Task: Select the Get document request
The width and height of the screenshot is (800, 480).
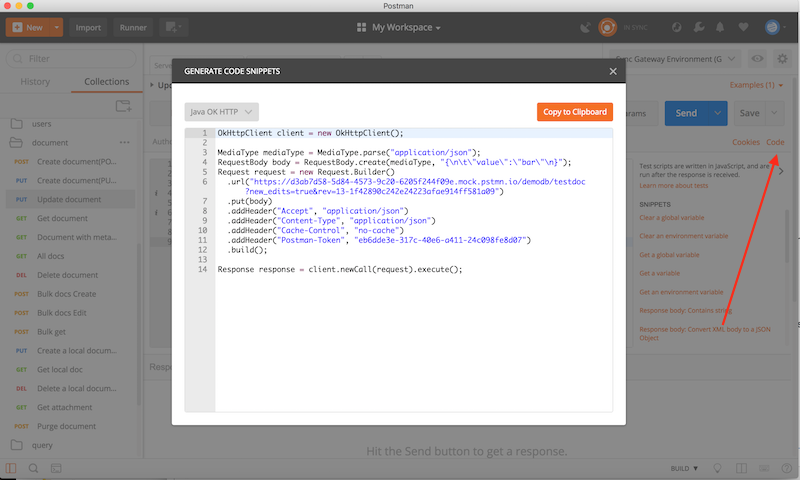Action: tap(70, 218)
